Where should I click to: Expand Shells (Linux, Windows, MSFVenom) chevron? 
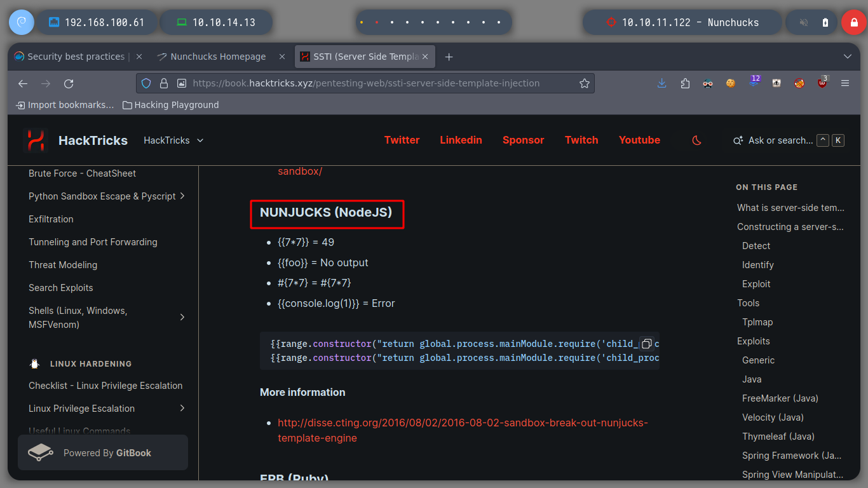tap(182, 316)
